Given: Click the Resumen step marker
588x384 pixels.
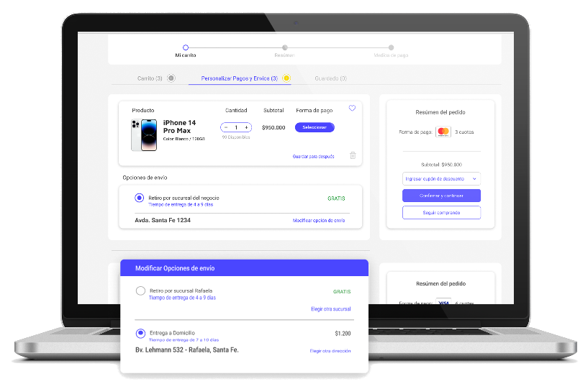Looking at the screenshot, I should 284,47.
